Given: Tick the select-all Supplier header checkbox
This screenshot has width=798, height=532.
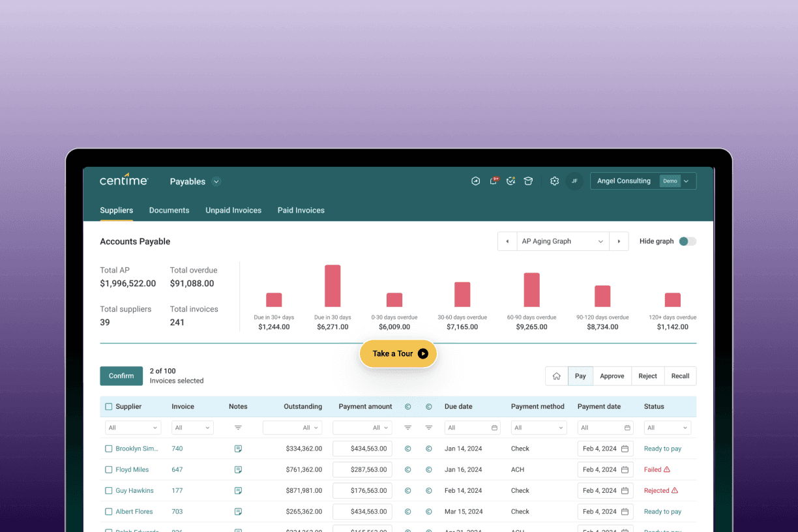Looking at the screenshot, I should [109, 407].
